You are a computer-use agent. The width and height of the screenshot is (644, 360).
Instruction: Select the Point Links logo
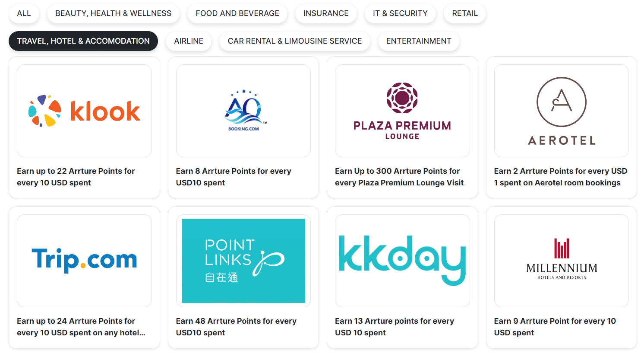coord(243,261)
